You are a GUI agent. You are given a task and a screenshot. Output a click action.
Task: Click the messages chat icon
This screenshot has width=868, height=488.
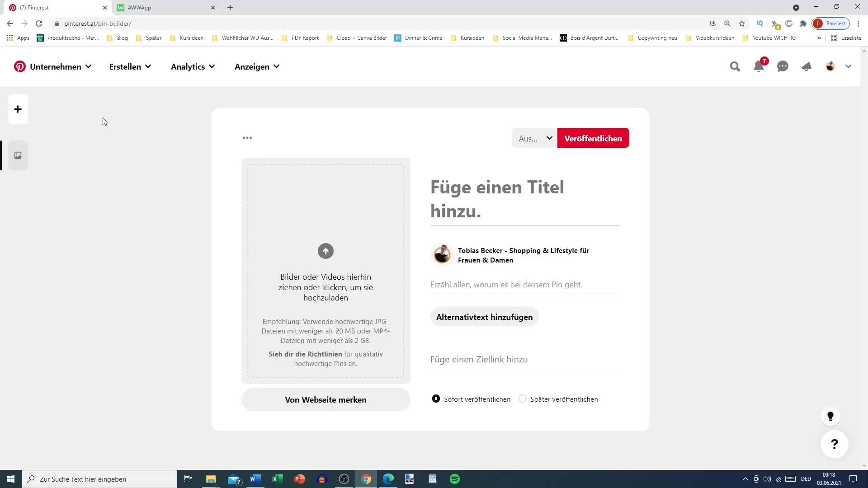click(783, 66)
